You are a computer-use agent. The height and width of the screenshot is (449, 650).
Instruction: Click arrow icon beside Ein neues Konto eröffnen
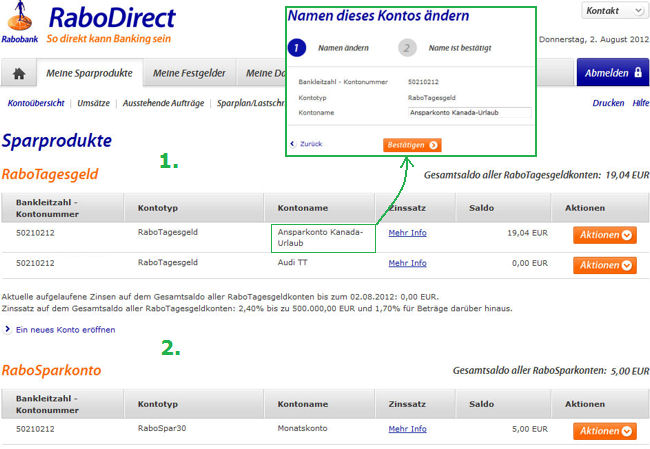(7, 329)
